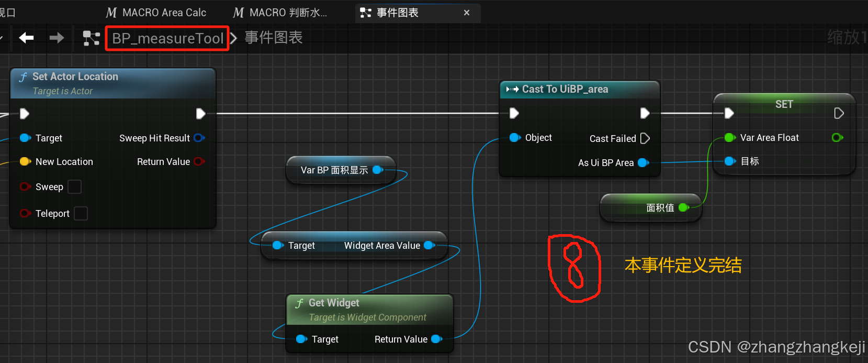Viewport: 868px width, 363px height.
Task: Go back with the left arrow button
Action: [26, 38]
